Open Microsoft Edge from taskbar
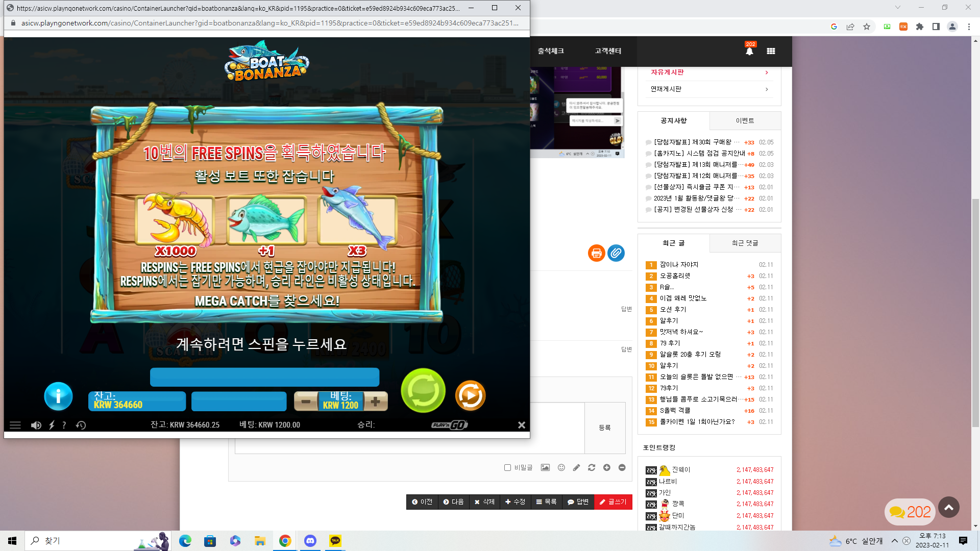 point(185,541)
